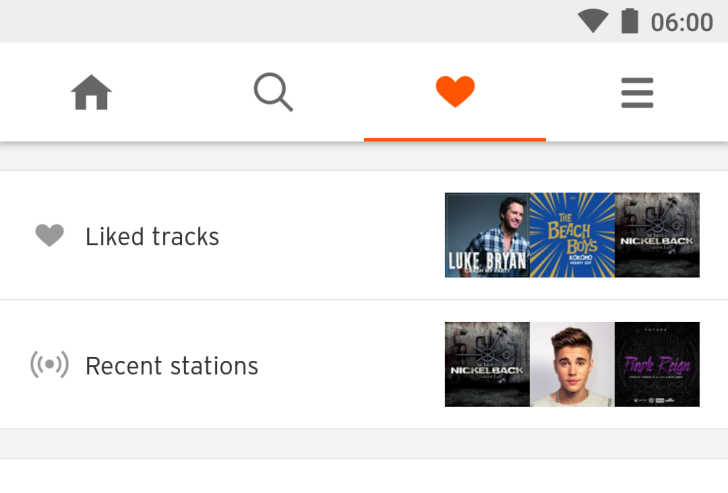This screenshot has width=728, height=493.
Task: Click Nickelback cover in Liked tracks row
Action: 657,235
